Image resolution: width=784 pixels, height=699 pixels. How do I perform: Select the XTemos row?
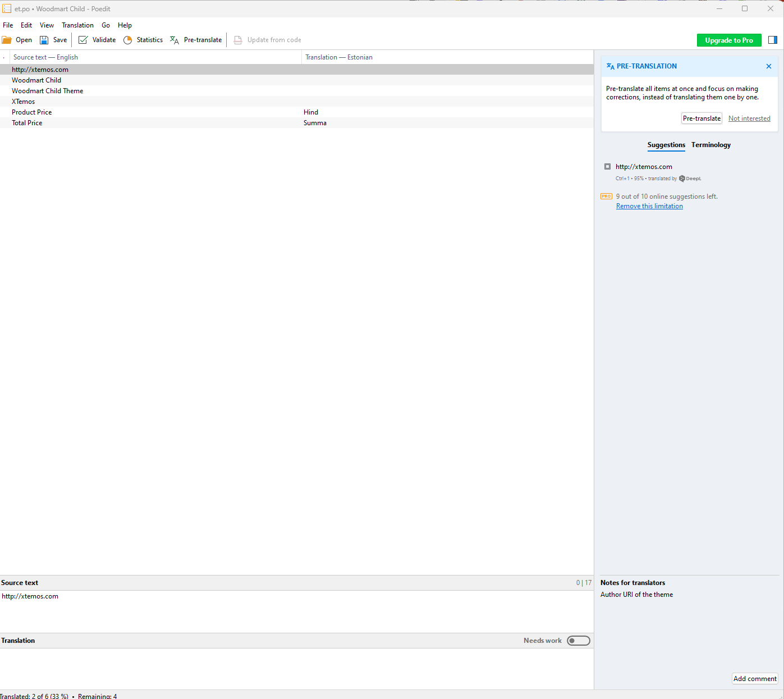point(296,102)
